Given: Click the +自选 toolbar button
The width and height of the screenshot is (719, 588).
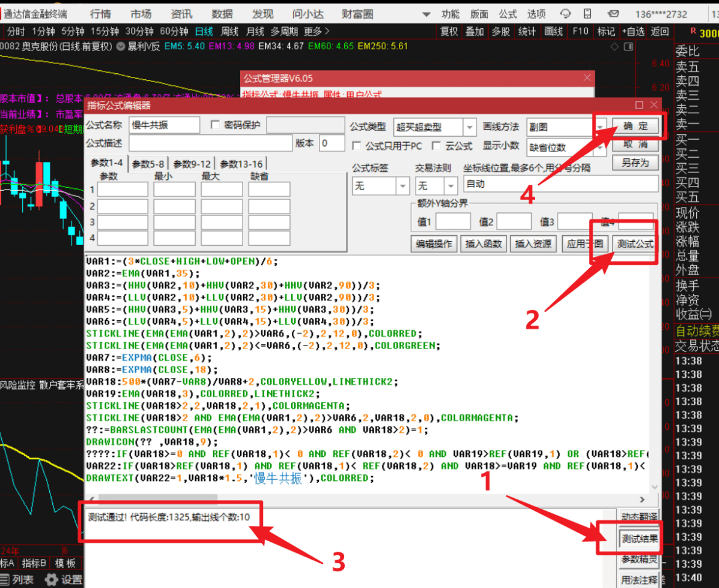Looking at the screenshot, I should [x=633, y=31].
